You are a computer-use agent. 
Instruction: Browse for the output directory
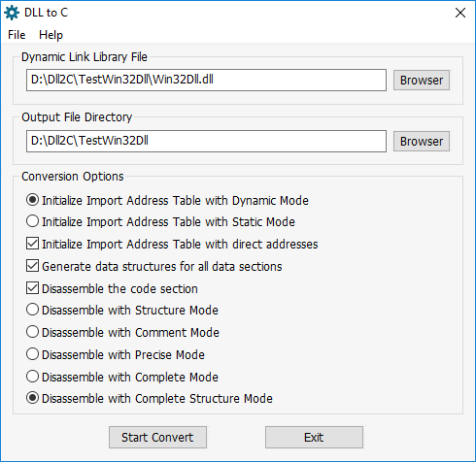(422, 141)
